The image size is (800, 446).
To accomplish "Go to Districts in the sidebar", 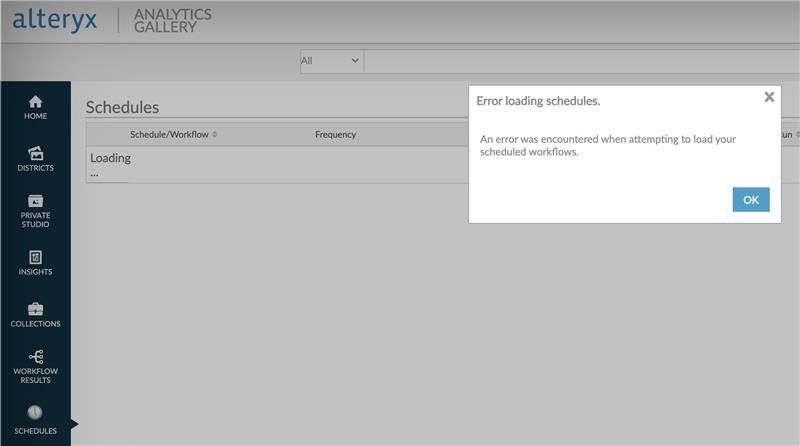I will pos(35,159).
